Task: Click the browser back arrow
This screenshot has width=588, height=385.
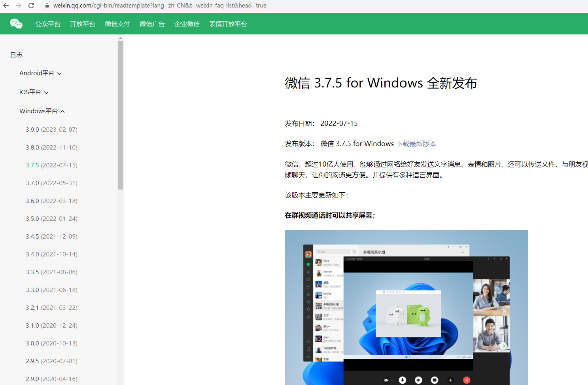Action: (6, 6)
